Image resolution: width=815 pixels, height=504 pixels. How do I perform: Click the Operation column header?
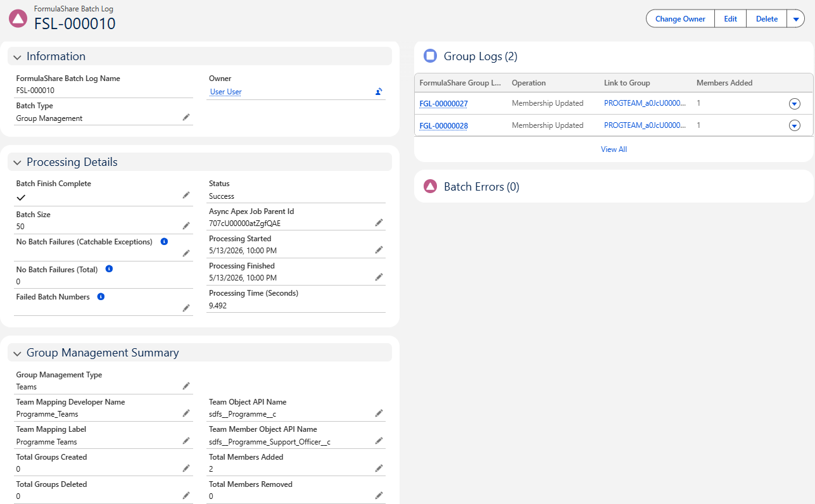coord(529,83)
